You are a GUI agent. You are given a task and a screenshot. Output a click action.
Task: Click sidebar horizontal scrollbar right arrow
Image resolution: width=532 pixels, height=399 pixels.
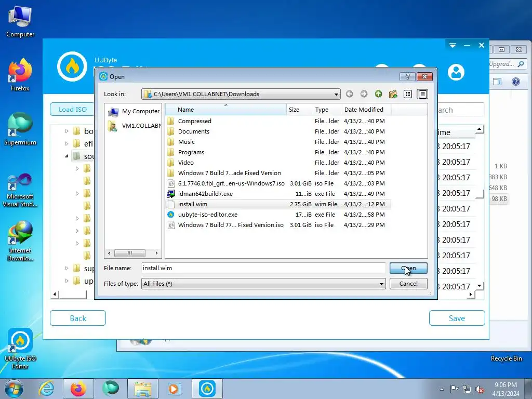156,253
